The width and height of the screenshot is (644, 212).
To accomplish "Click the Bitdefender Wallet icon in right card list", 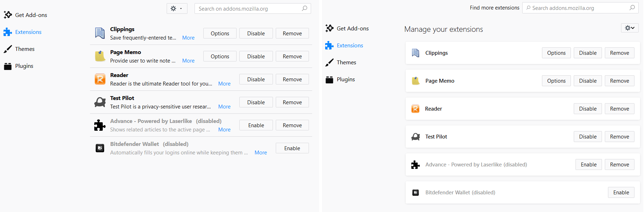I will coord(416,193).
